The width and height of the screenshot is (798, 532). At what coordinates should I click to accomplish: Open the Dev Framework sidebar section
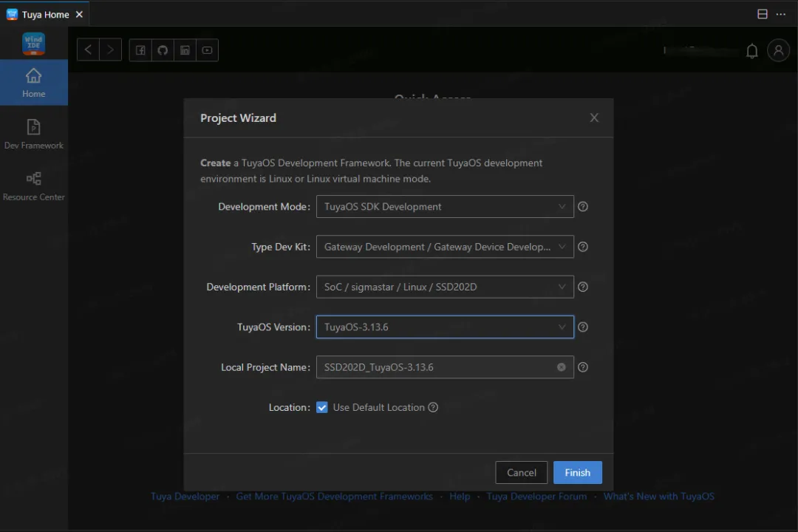point(33,134)
